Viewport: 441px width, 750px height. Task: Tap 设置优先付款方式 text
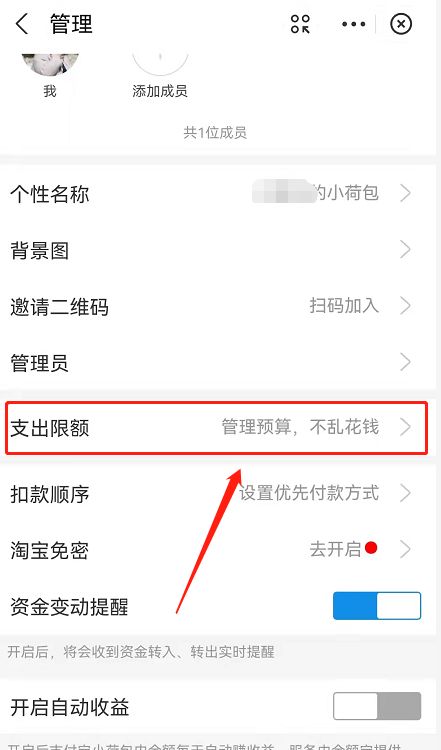point(309,493)
